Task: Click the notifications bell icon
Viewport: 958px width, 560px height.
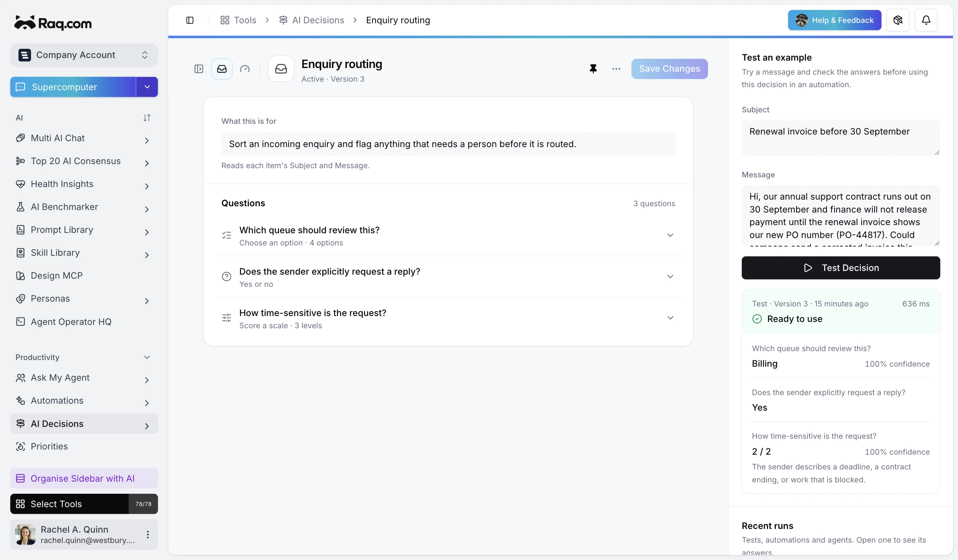Action: pyautogui.click(x=926, y=20)
